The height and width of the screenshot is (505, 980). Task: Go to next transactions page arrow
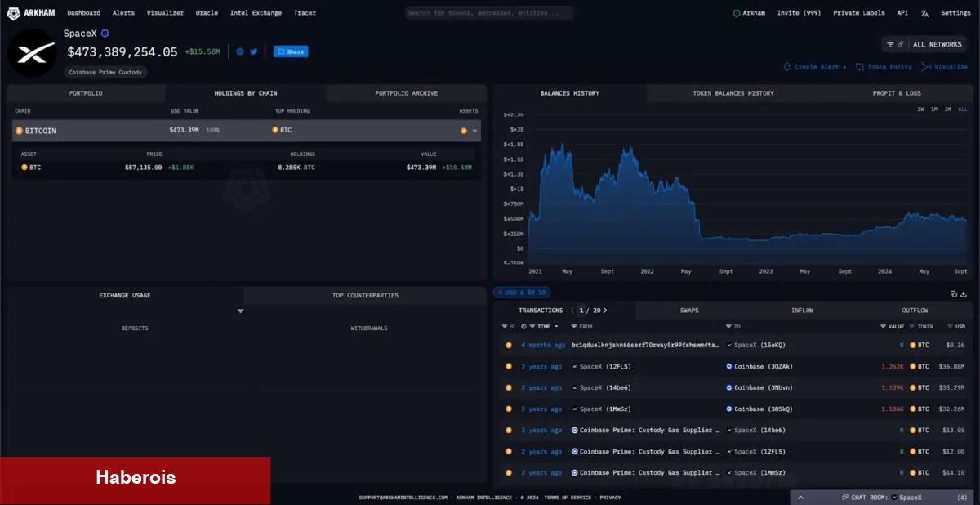coord(605,311)
